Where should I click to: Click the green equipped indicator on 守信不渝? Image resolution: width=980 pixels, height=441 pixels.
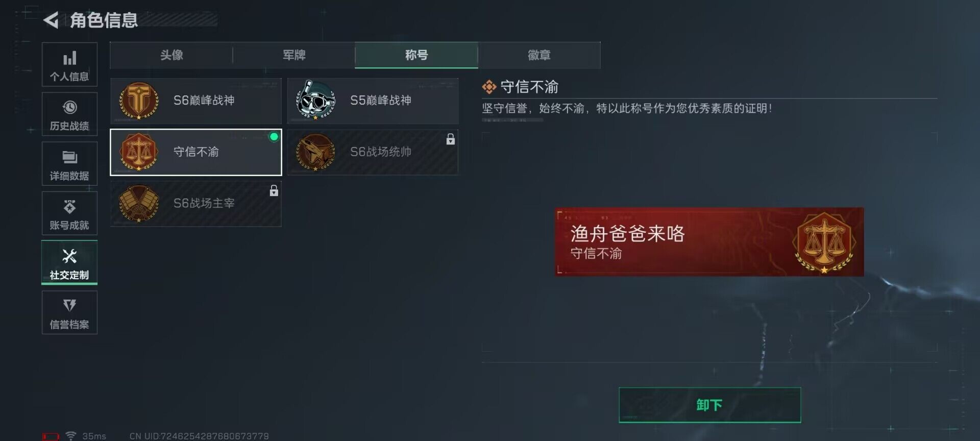click(274, 137)
